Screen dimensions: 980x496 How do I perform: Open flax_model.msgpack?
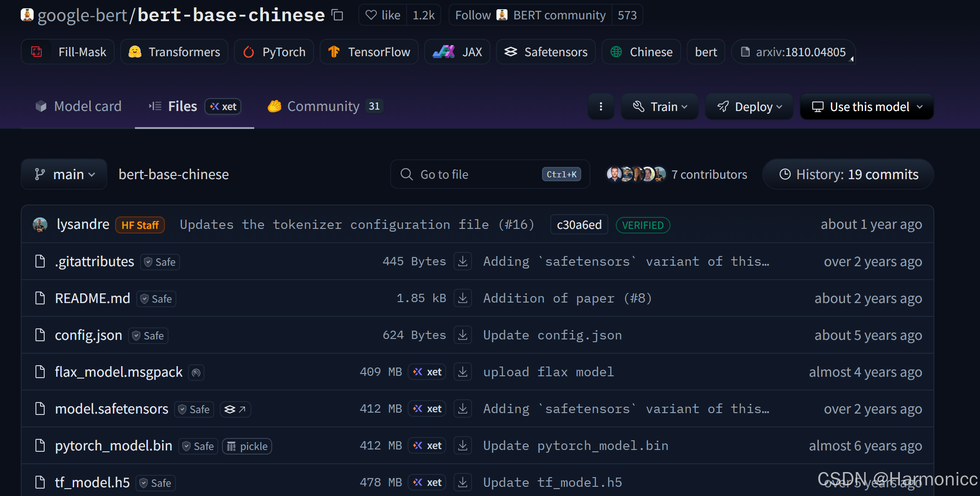coord(119,372)
